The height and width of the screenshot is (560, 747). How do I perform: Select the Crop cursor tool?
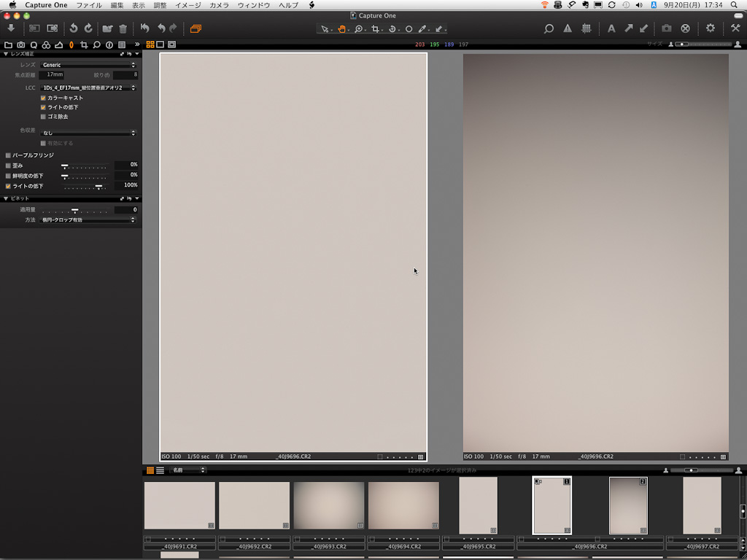376,29
